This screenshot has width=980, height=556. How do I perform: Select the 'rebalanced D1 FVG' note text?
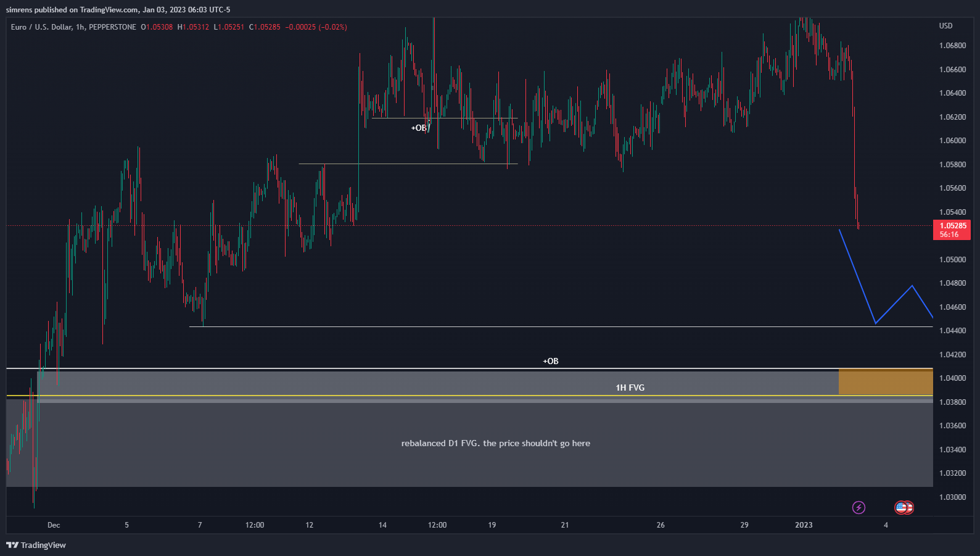[495, 443]
